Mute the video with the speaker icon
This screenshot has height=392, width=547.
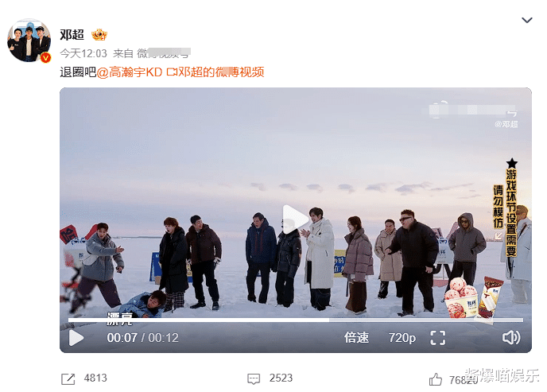(x=511, y=338)
